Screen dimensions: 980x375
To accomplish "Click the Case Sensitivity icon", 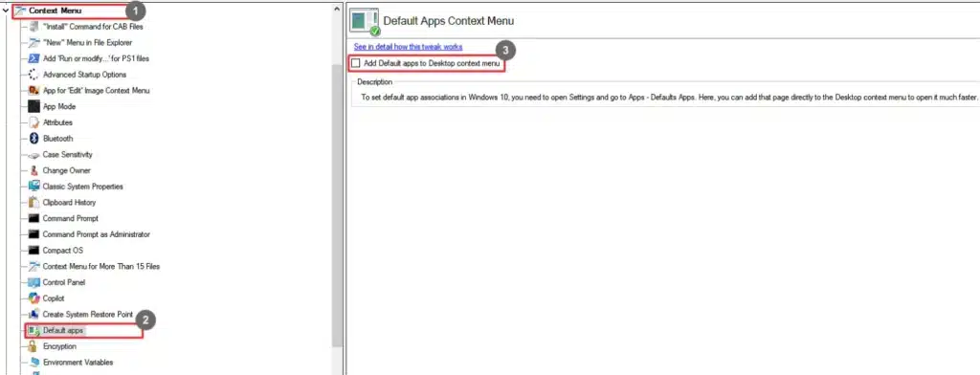I will click(33, 154).
